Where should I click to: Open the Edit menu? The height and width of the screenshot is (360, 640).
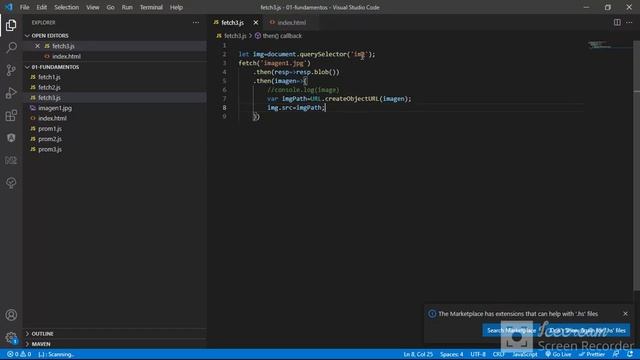pos(42,7)
